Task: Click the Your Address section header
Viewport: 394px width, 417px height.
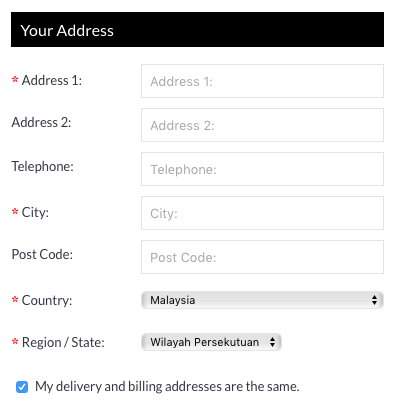Action: pos(197,30)
